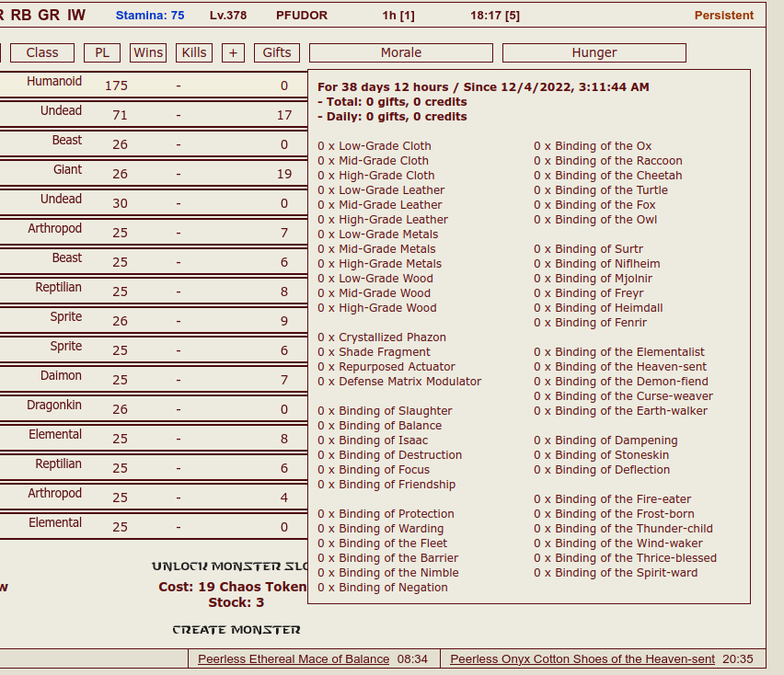Click gifts count 17 in the Undead row

[x=284, y=115]
